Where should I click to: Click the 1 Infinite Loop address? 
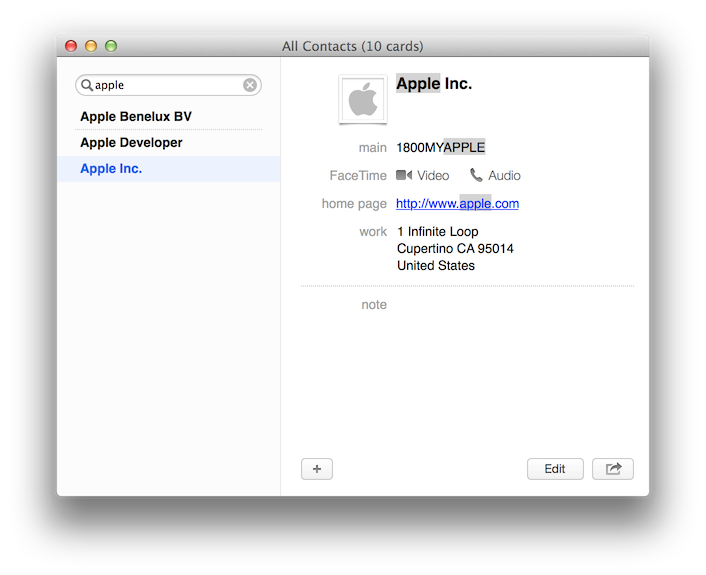pos(455,249)
